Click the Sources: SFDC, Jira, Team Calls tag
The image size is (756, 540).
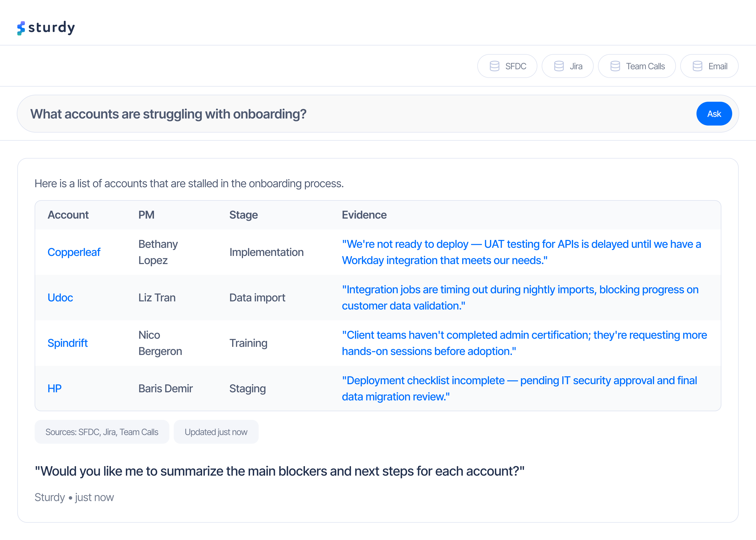[x=102, y=432]
